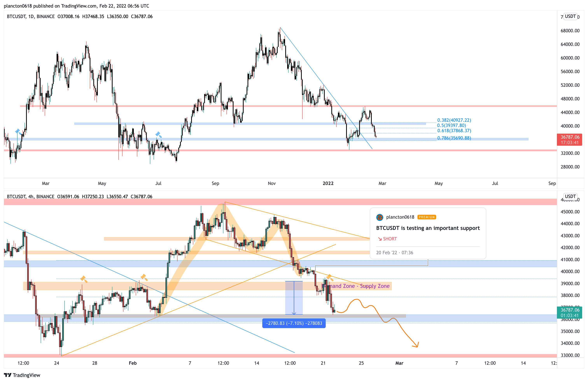Click the 0.618(37868.37) Fibonacci level label

[454, 131]
